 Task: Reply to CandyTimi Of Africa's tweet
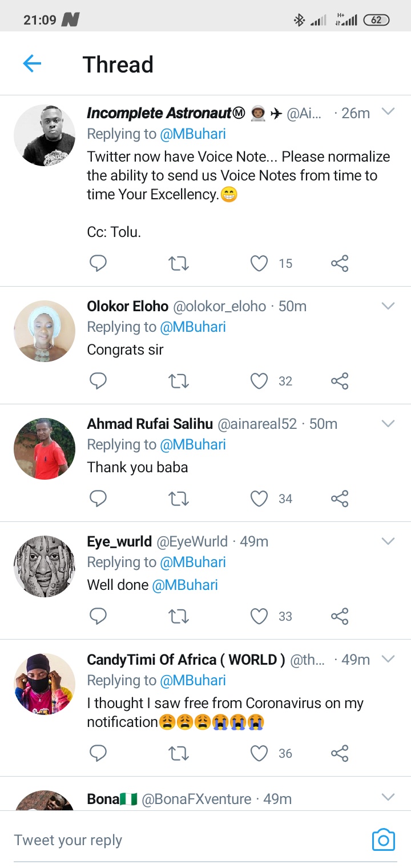98,753
